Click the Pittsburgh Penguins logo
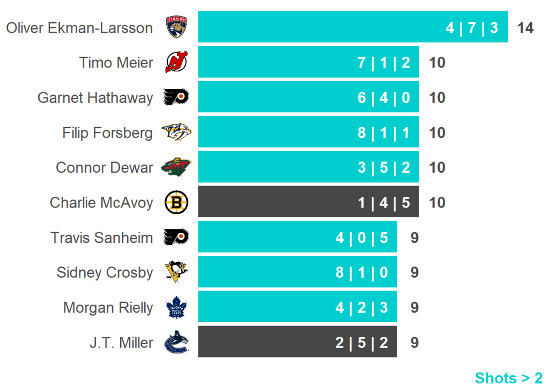This screenshot has width=549, height=392. click(x=176, y=272)
